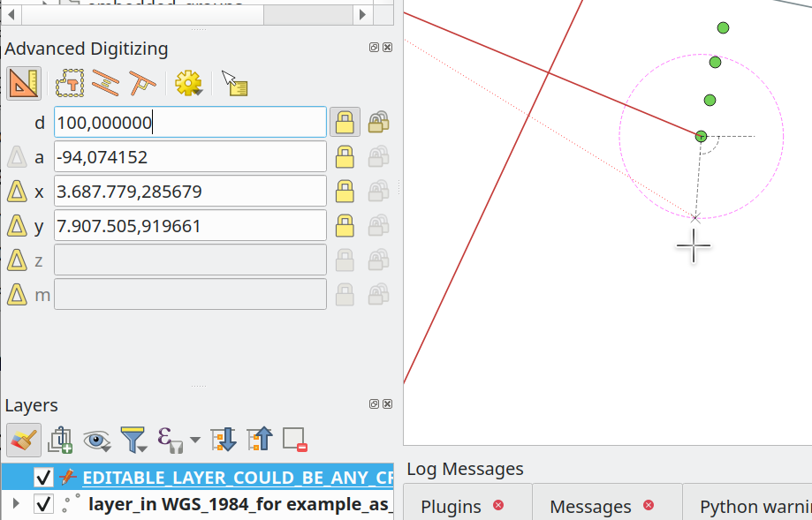The height and width of the screenshot is (520, 812).
Task: Close the Plugins log tab
Action: coord(497,506)
